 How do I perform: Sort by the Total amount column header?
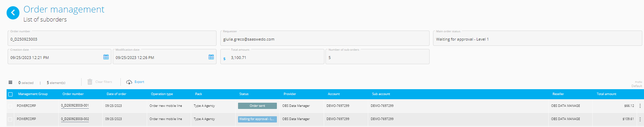pos(607,94)
